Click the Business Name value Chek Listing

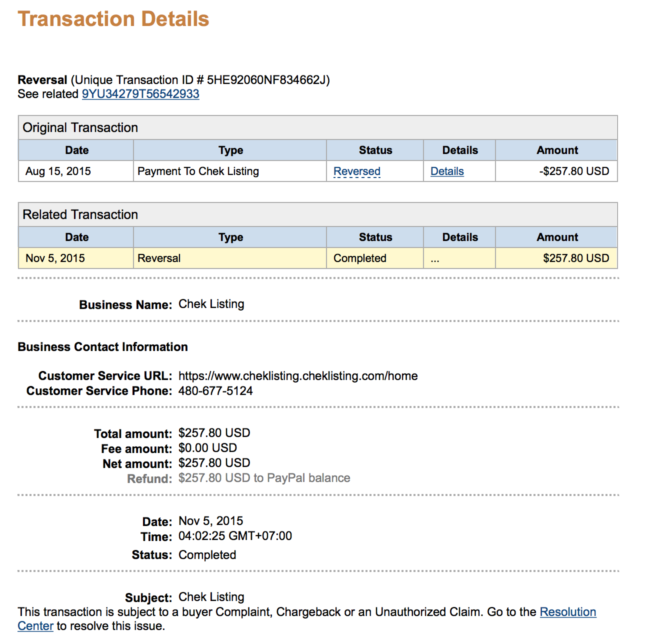pyautogui.click(x=211, y=304)
